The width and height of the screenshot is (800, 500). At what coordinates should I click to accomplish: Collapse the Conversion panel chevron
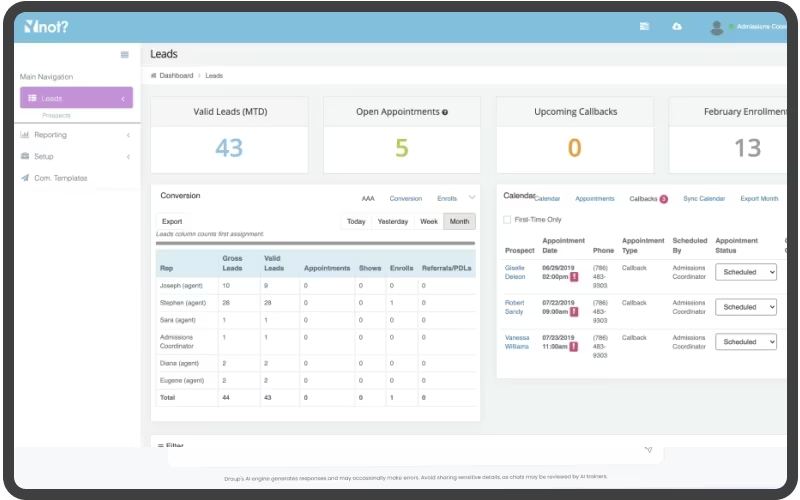[x=472, y=197]
